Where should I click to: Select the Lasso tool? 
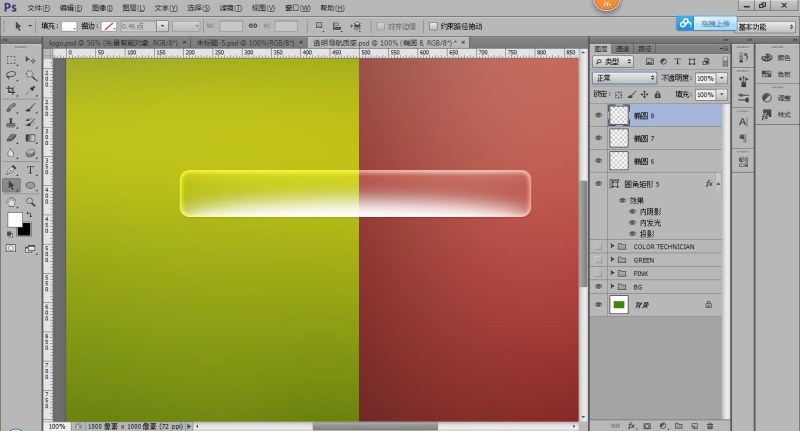click(11, 75)
